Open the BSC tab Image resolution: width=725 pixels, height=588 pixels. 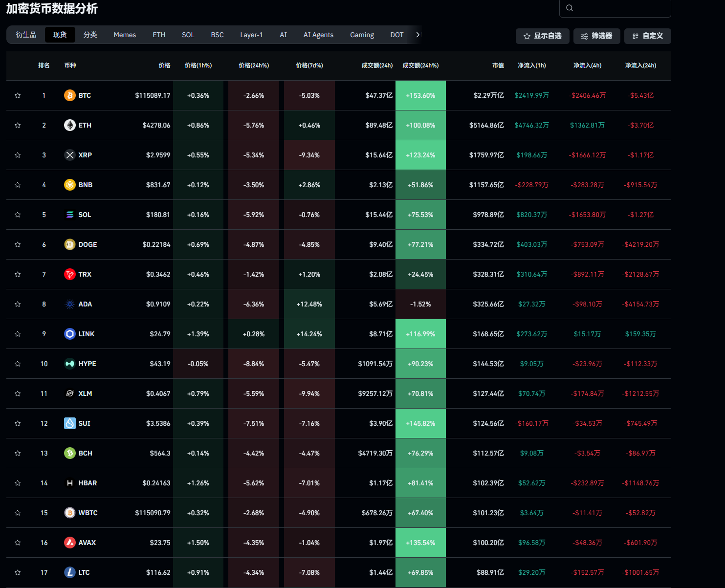pyautogui.click(x=217, y=35)
